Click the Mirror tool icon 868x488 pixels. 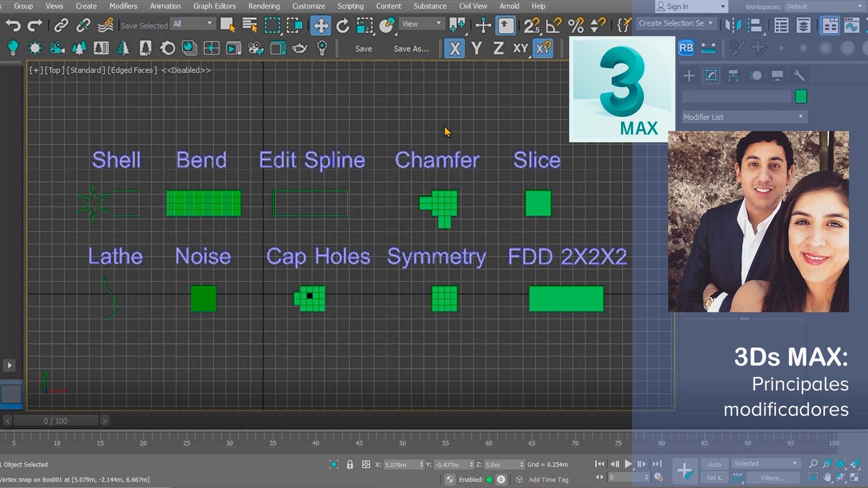pyautogui.click(x=733, y=25)
